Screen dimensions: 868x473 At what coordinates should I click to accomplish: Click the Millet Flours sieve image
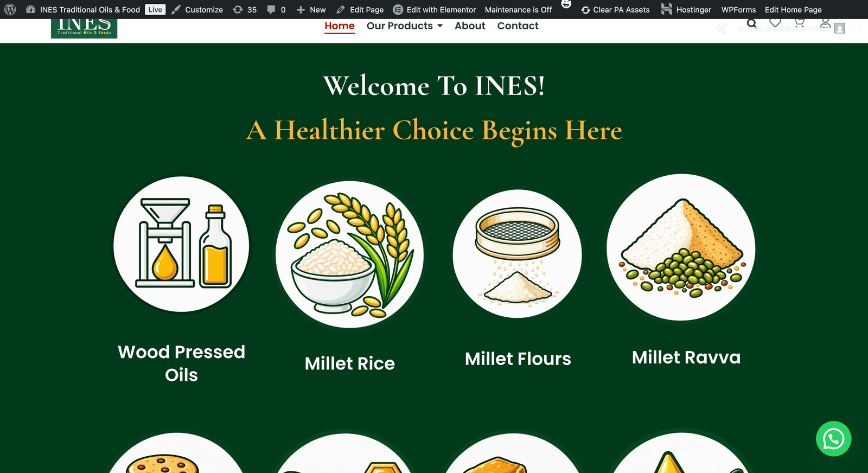click(517, 254)
